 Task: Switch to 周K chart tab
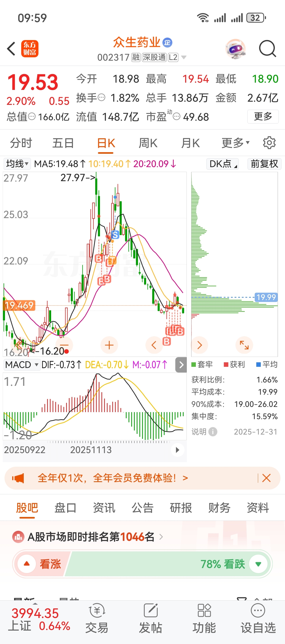click(x=148, y=143)
